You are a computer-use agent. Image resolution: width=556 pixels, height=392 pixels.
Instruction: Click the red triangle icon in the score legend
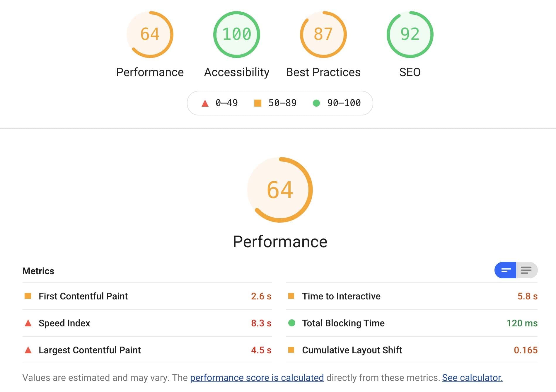coord(204,103)
